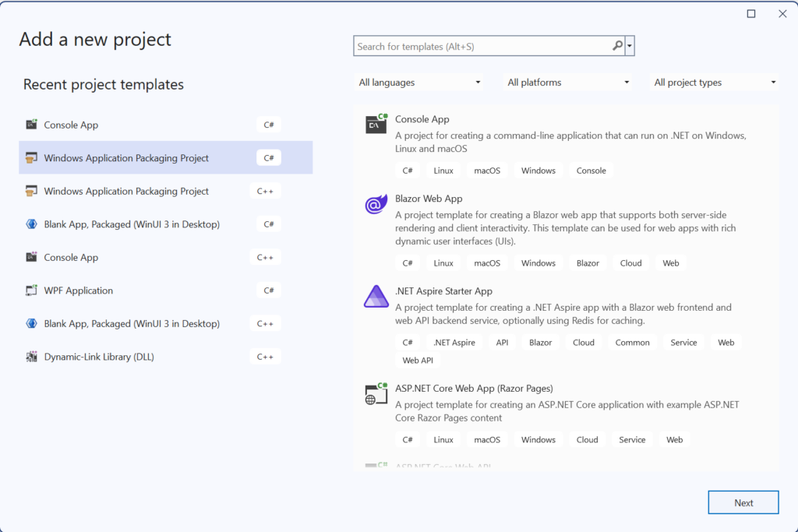The height and width of the screenshot is (532, 798).
Task: Maximize the Add a new project dialog
Action: coord(751,14)
